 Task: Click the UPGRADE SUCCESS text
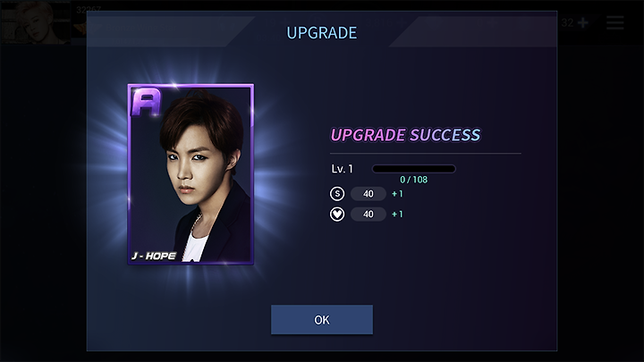pyautogui.click(x=405, y=135)
